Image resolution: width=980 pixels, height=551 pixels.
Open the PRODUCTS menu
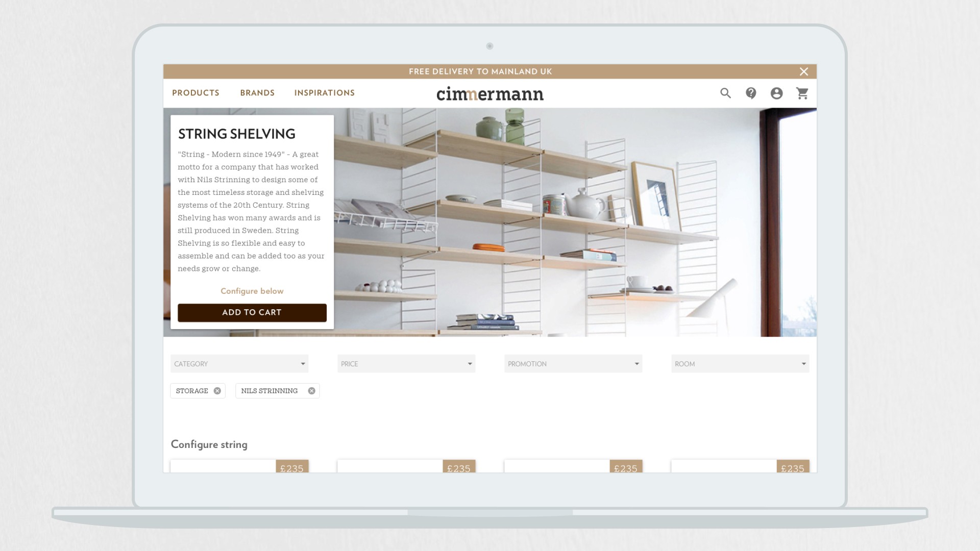pos(195,93)
